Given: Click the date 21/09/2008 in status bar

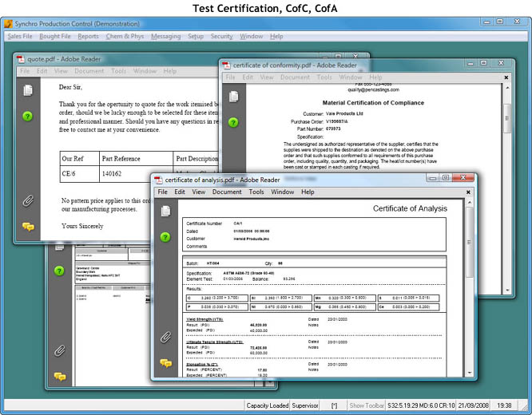Looking at the screenshot, I should coord(473,405).
